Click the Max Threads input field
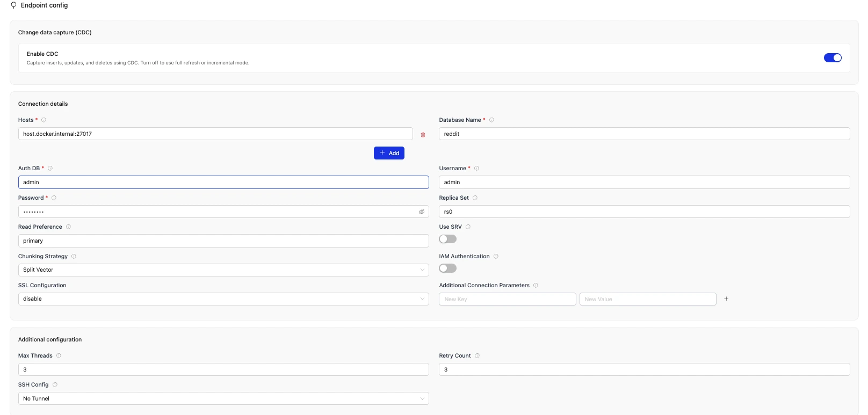Screen dimensions: 868x415 coord(223,369)
